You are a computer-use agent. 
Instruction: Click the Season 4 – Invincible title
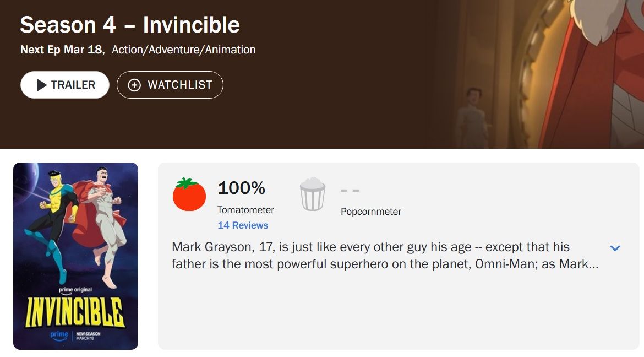pyautogui.click(x=130, y=25)
